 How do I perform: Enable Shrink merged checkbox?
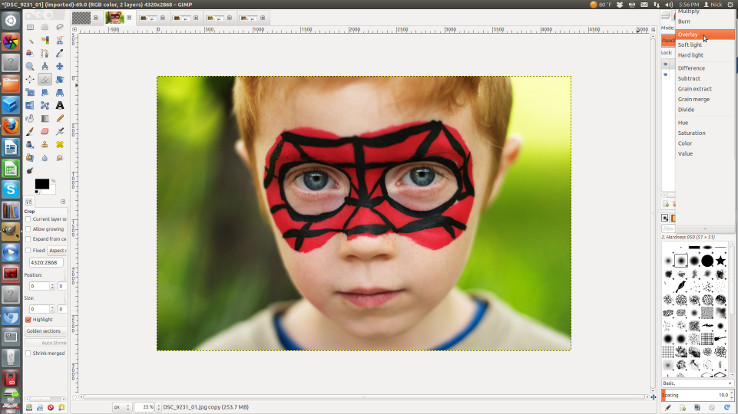coord(28,353)
